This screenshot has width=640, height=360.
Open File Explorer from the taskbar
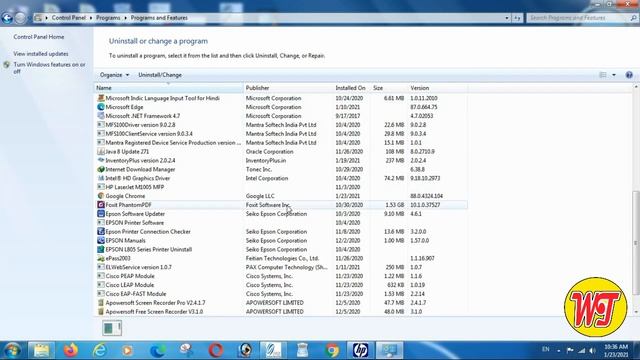pos(41,350)
